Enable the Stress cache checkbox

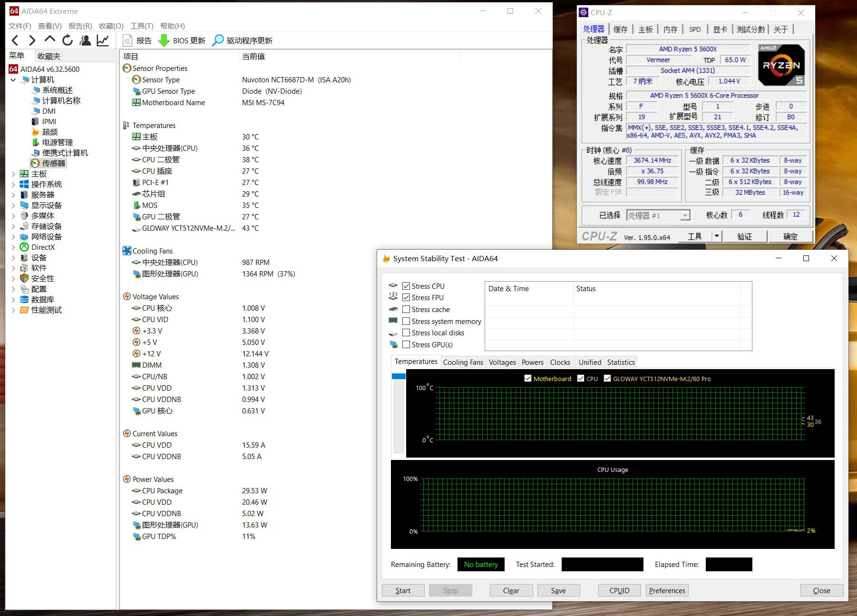pos(406,309)
